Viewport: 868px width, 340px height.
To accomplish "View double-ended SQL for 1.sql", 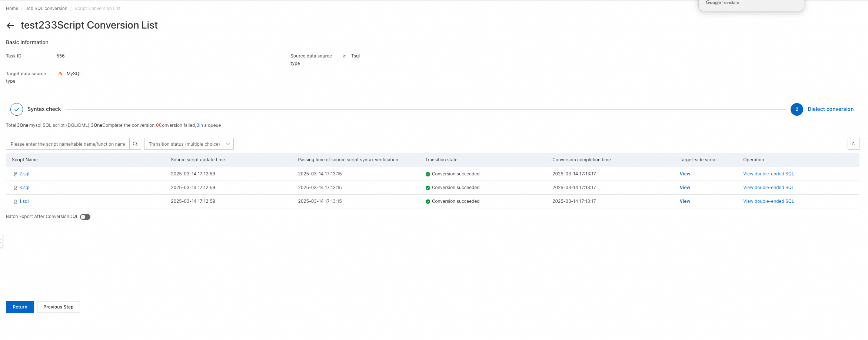I will pyautogui.click(x=769, y=201).
